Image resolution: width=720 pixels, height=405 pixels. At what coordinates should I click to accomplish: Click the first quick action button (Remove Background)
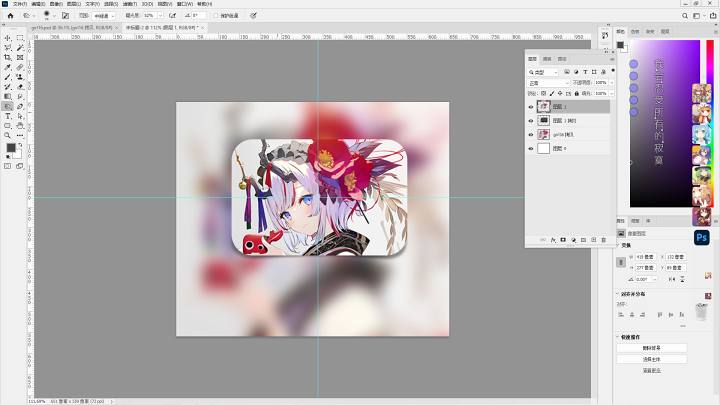pyautogui.click(x=652, y=348)
